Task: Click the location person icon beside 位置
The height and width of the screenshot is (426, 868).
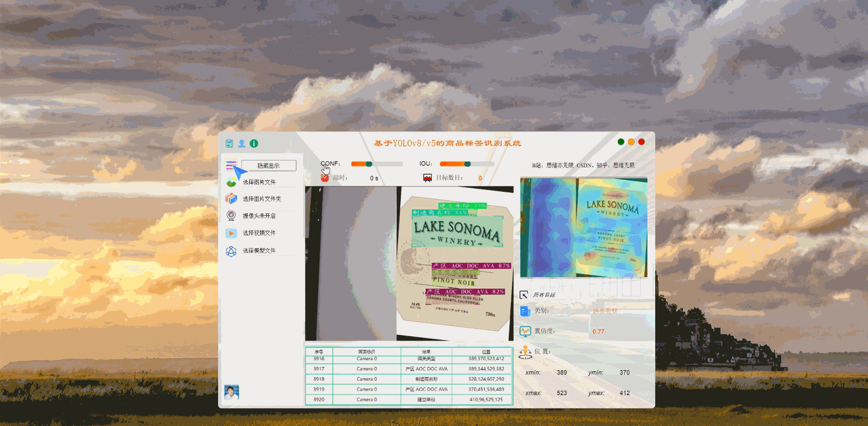Action: click(525, 352)
